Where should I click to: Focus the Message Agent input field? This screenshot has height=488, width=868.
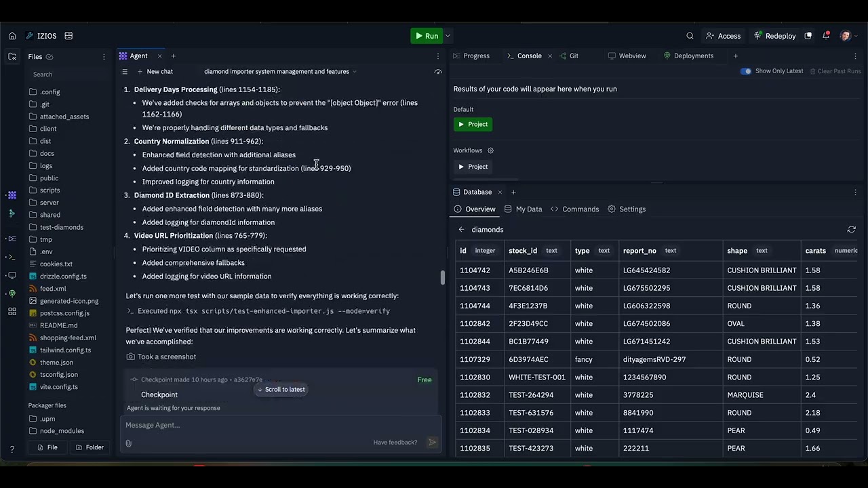pos(281,426)
